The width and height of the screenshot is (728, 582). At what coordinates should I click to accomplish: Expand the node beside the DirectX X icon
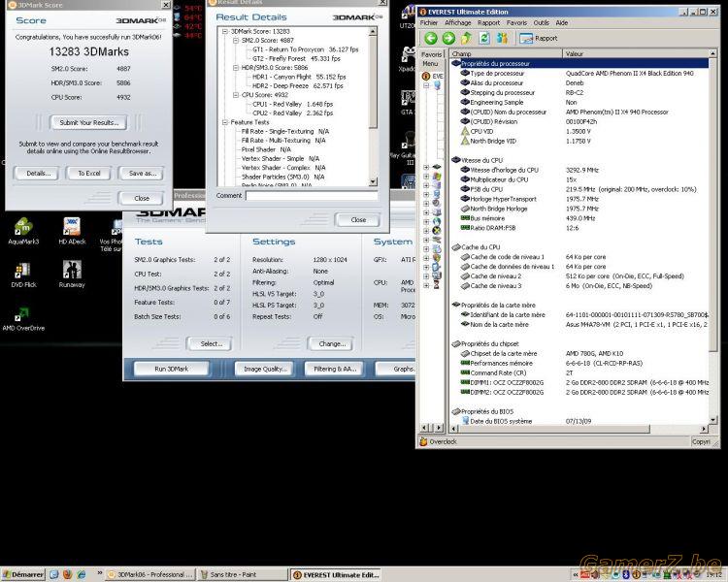click(x=426, y=231)
